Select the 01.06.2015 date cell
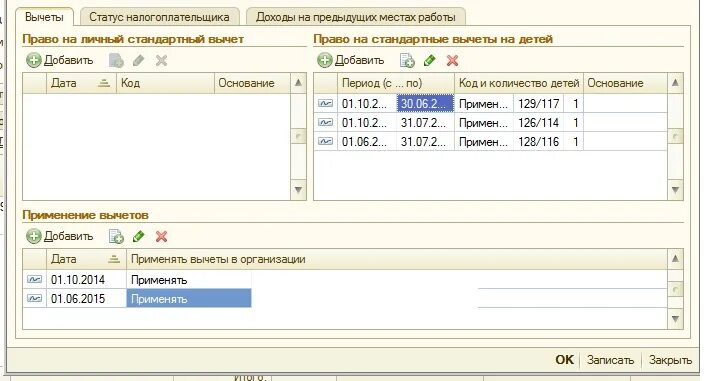Screen dimensions: 704x381 (86, 298)
